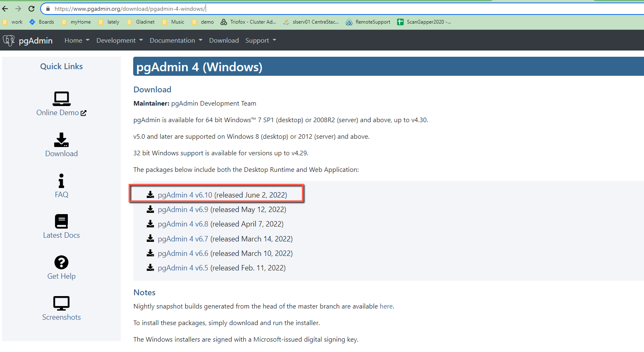Open the Boards bookmark icon

[x=32, y=22]
